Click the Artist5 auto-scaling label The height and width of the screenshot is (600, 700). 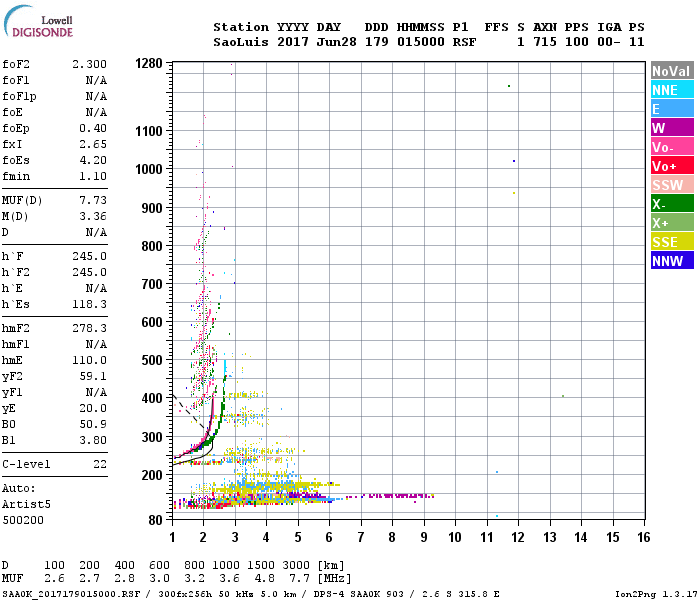tap(26, 504)
